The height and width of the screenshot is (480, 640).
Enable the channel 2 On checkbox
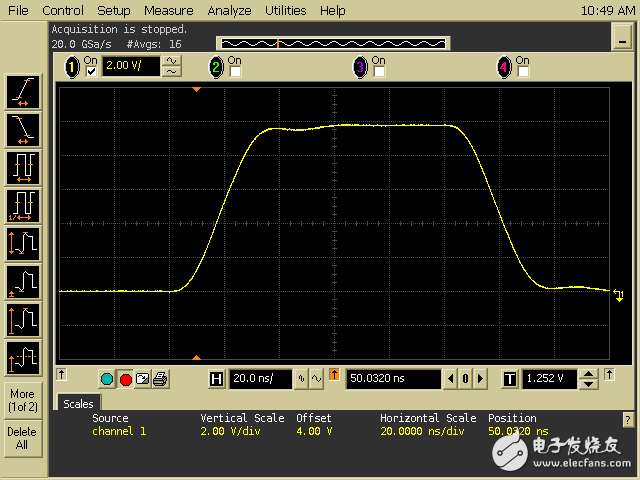235,72
